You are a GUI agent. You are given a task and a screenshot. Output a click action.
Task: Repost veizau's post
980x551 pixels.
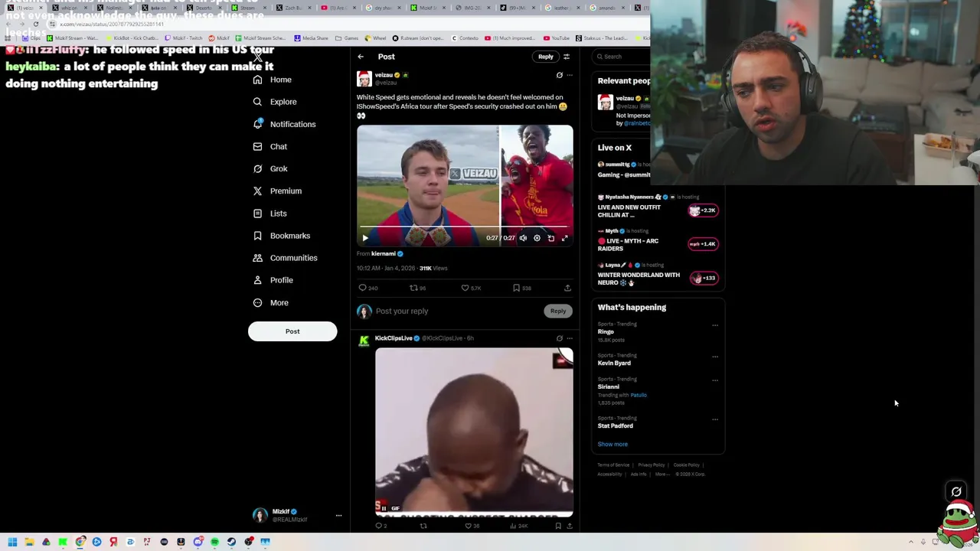pos(413,288)
